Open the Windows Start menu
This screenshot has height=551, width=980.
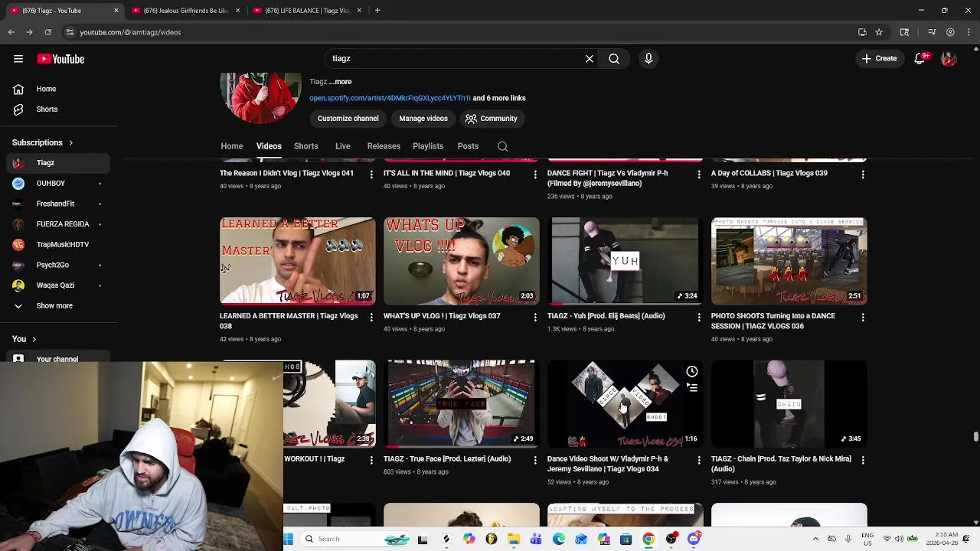tap(289, 539)
